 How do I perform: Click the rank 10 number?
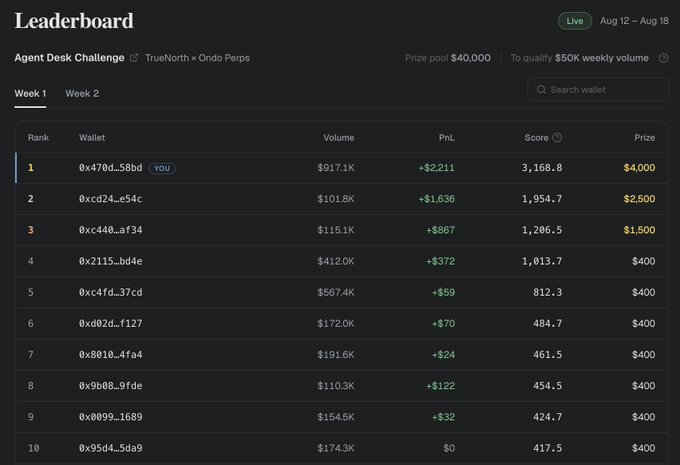click(33, 448)
